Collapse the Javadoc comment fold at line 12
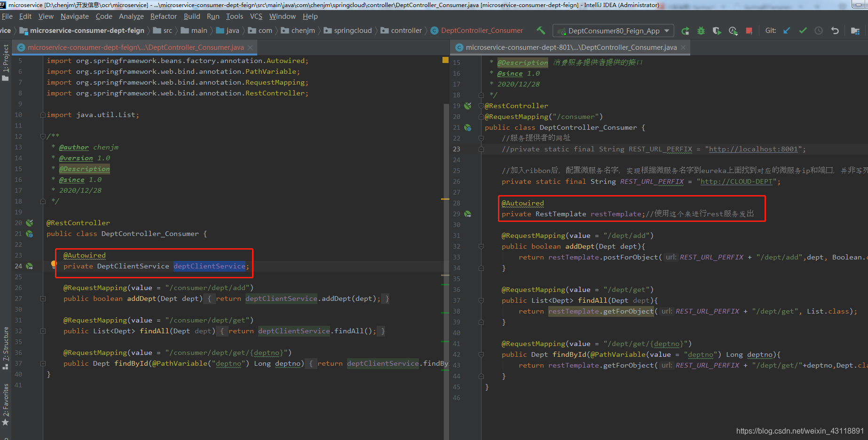 click(x=43, y=136)
